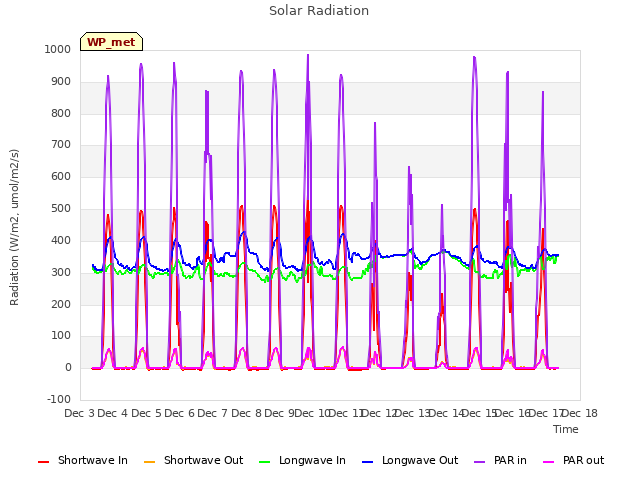Toggle PAR out legend entry
The image size is (640, 480).
573,460
